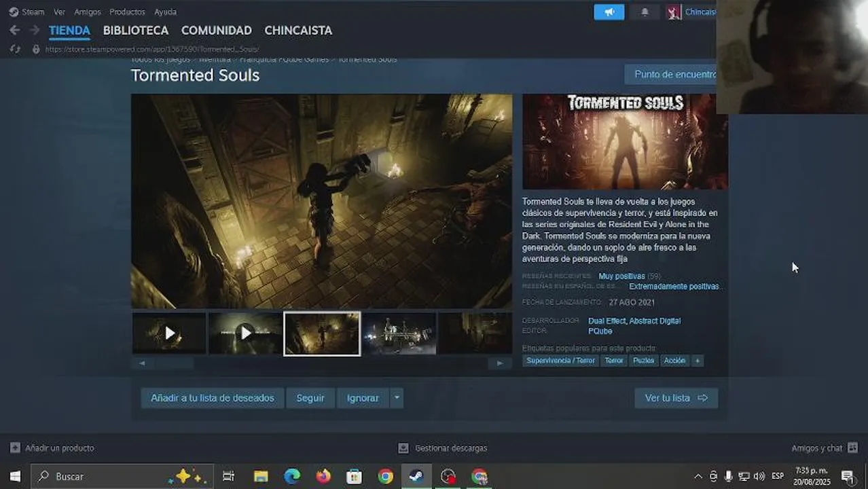The image size is (868, 489).
Task: Click the back navigation arrow
Action: (14, 31)
